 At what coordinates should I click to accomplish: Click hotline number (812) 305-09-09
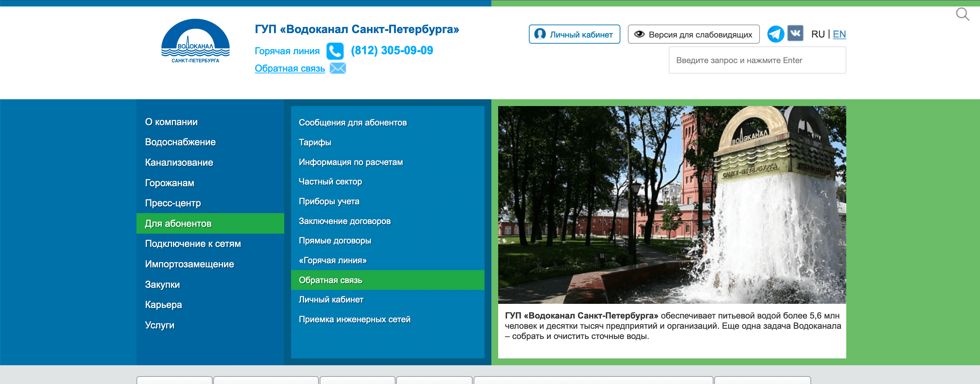click(x=391, y=50)
